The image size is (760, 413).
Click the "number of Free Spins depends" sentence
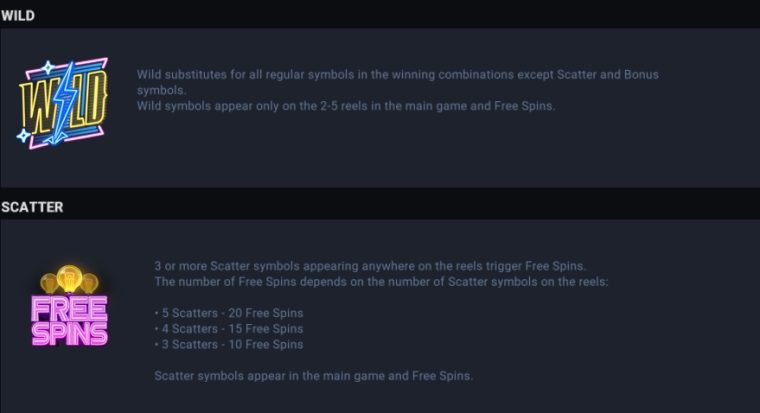(x=381, y=282)
